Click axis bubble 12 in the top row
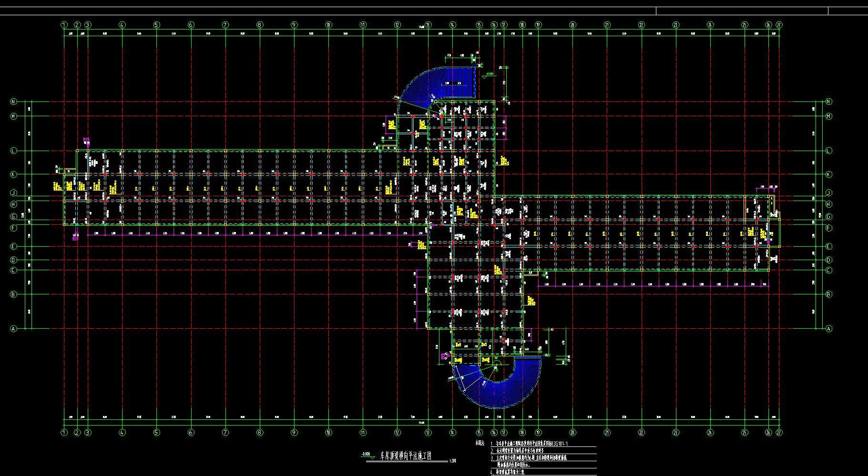Screen dimensions: 868x476 397,25
